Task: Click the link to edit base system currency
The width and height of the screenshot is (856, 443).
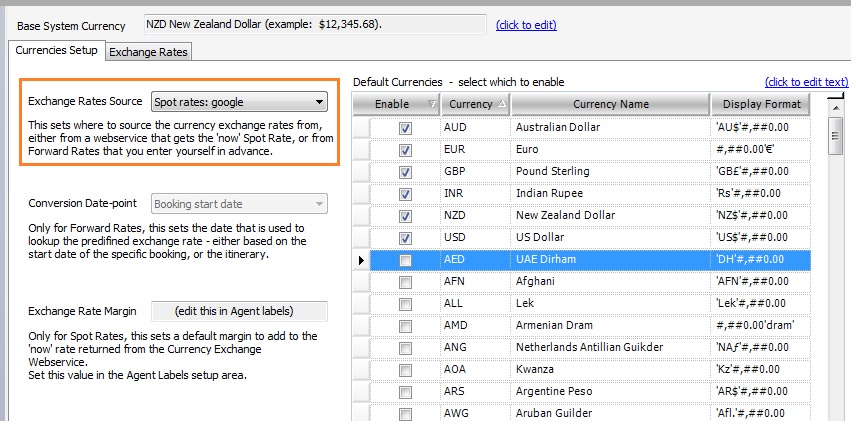Action: (526, 25)
